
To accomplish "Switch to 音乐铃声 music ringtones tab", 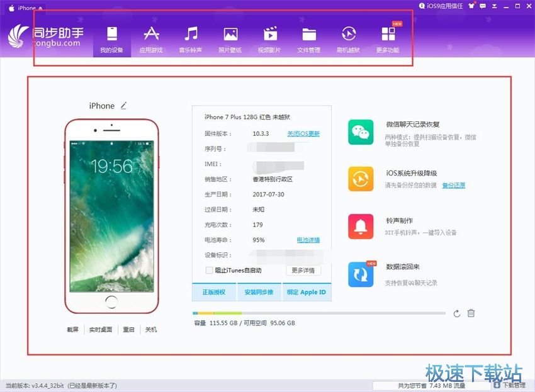I will pos(191,40).
